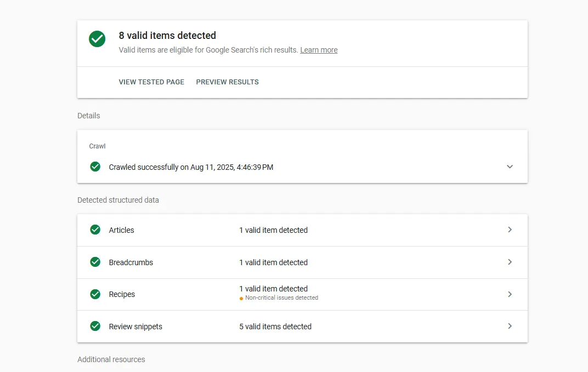The image size is (588, 372).
Task: Select the Recipes row label
Action: [x=122, y=294]
